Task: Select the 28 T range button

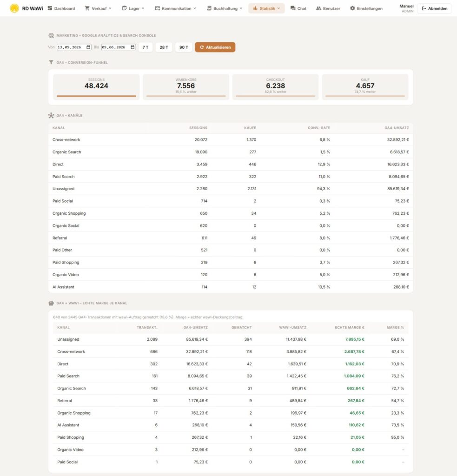Action: pos(164,47)
